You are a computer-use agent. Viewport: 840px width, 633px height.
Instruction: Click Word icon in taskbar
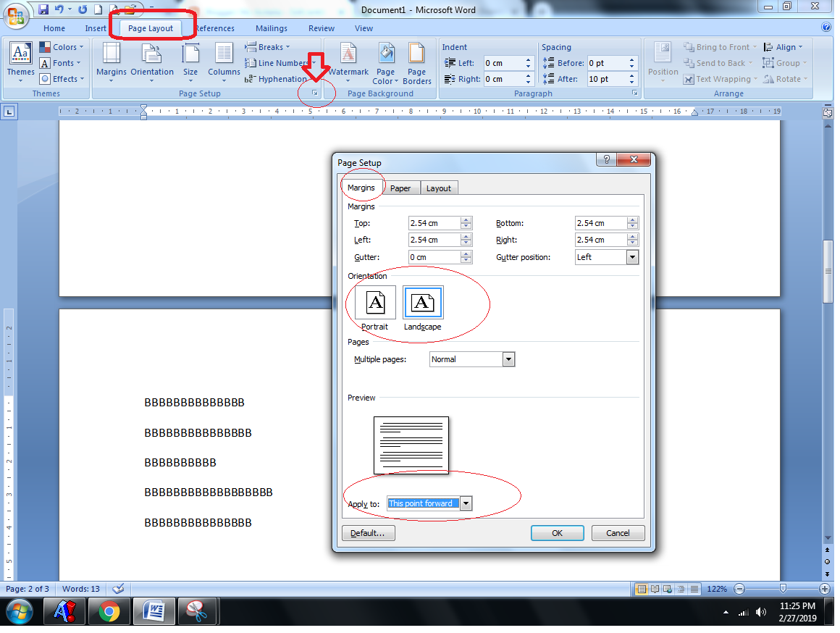(x=154, y=611)
